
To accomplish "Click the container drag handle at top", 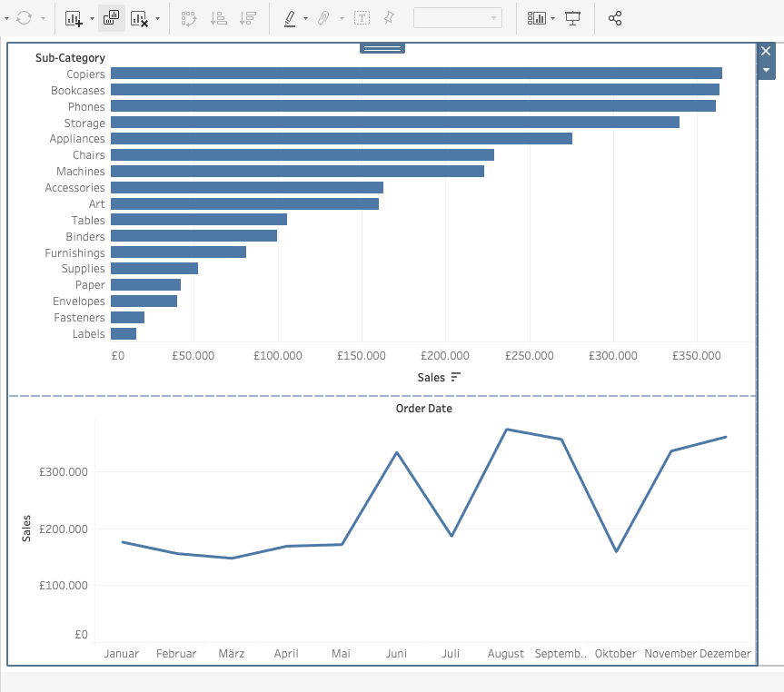I will 382,48.
